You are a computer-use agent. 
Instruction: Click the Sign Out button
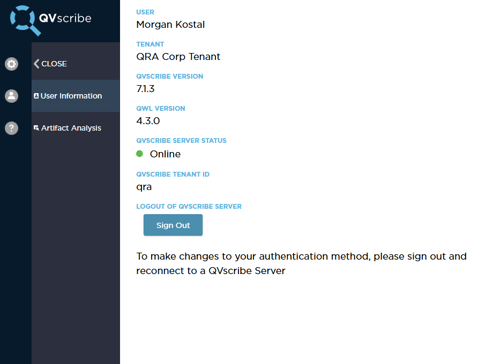pyautogui.click(x=173, y=225)
